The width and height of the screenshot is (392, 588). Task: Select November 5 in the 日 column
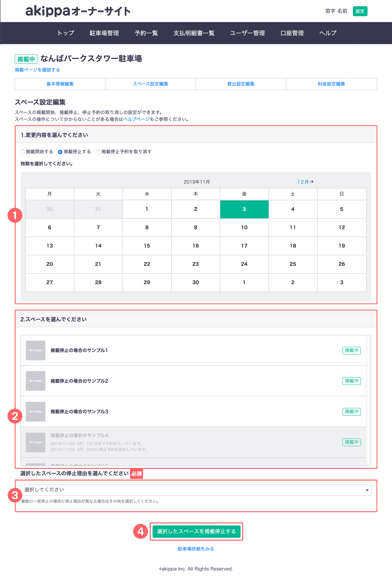coord(342,209)
